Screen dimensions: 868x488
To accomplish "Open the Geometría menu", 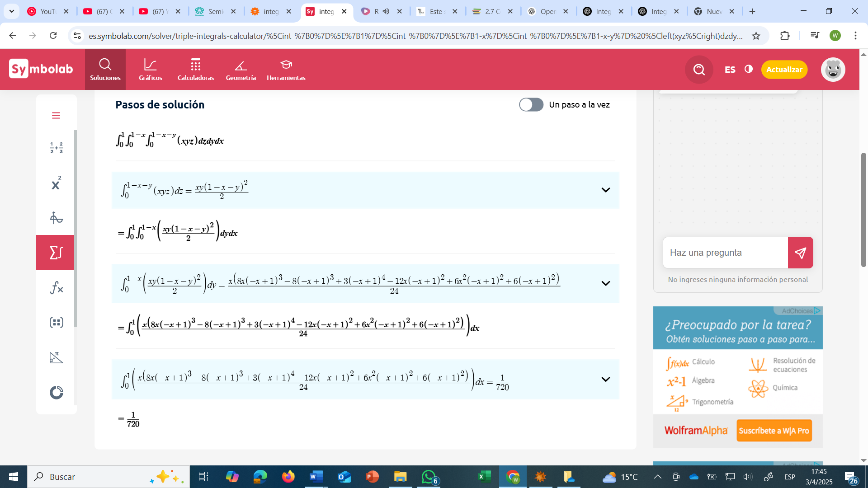I will tap(241, 70).
